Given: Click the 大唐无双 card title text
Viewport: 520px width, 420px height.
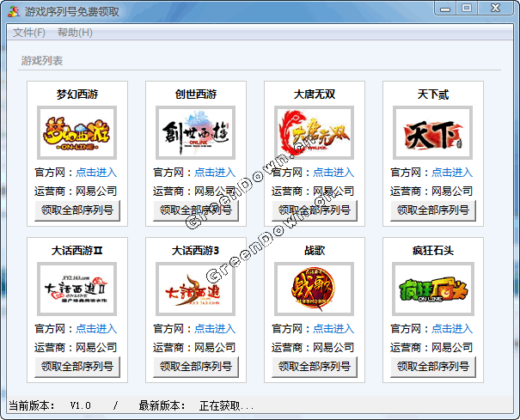Looking at the screenshot, I should 315,94.
